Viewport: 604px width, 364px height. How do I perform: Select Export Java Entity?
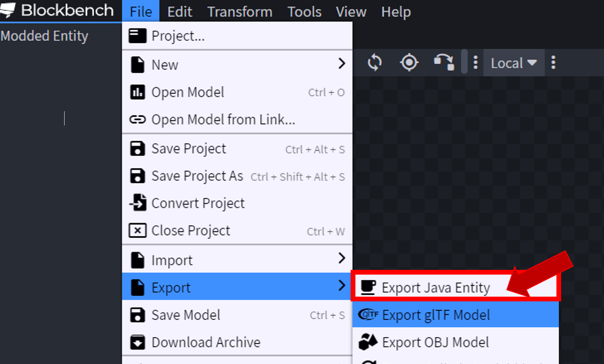pos(455,287)
